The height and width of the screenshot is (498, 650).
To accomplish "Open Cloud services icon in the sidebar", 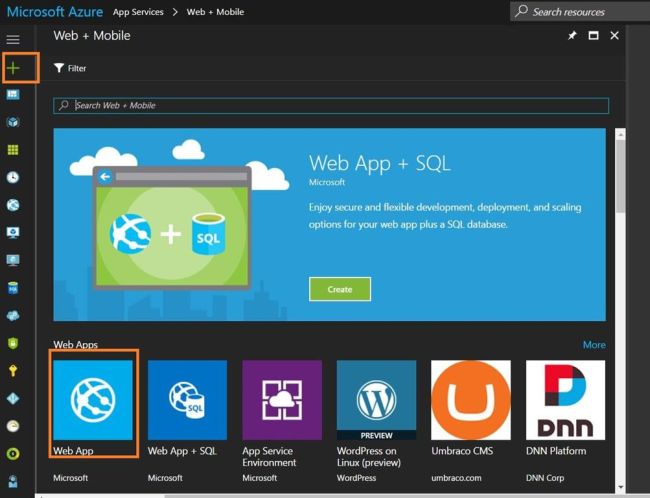I will [13, 316].
